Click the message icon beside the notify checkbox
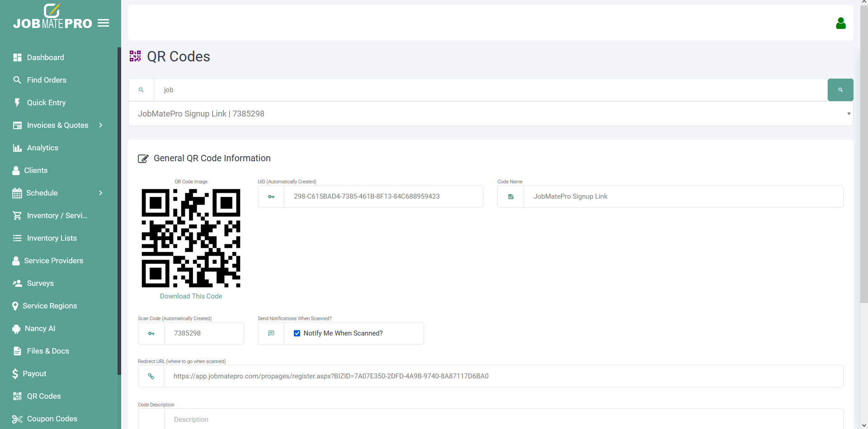This screenshot has width=868, height=429. click(271, 333)
